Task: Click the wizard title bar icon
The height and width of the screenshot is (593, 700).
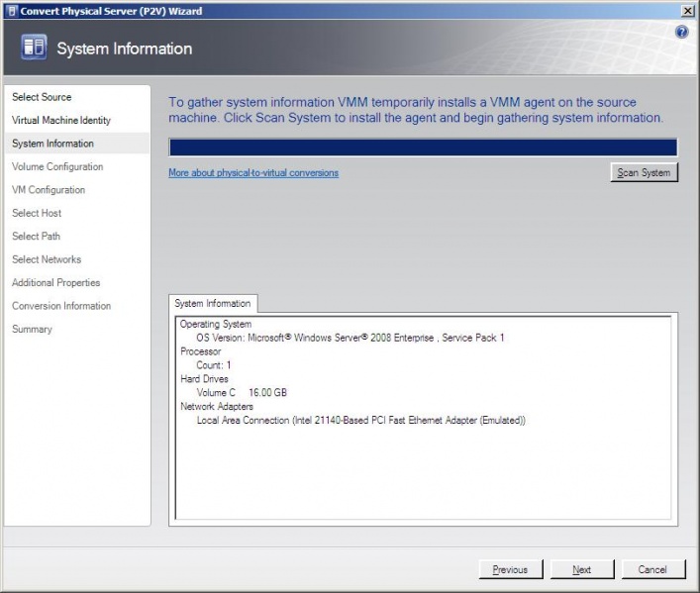Action: 10,10
